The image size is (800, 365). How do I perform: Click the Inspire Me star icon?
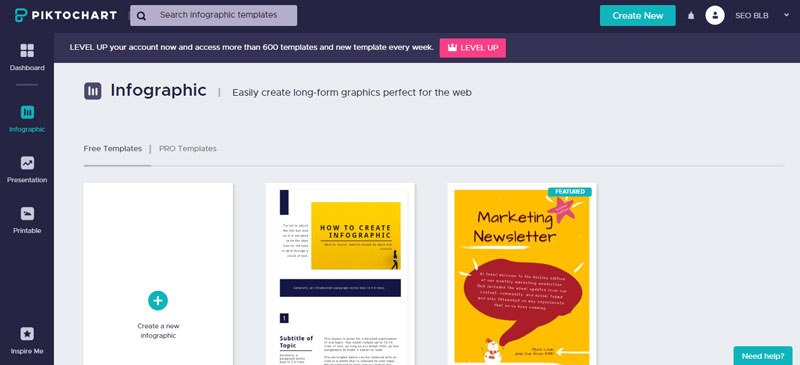(x=27, y=334)
